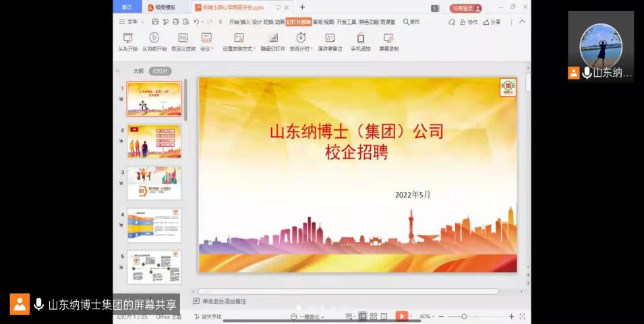The height and width of the screenshot is (324, 644).
Task: Switch to reading view in status bar
Action: 384,316
